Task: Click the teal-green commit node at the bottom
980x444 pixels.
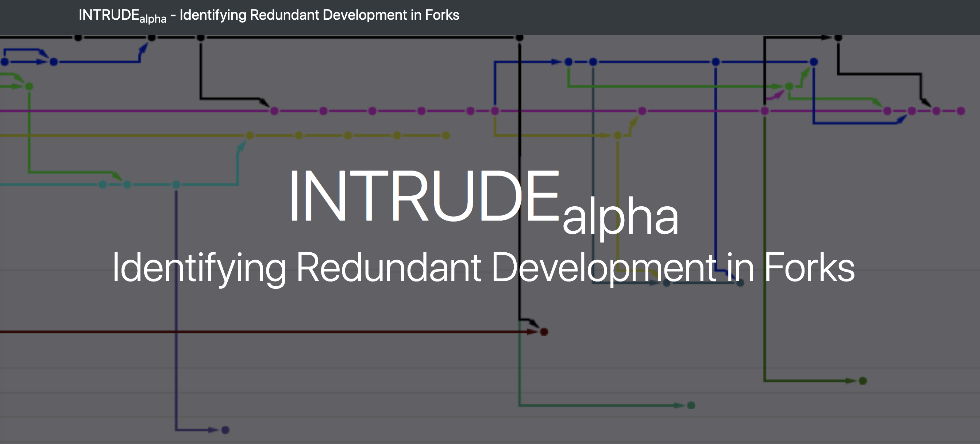Action: tap(691, 405)
